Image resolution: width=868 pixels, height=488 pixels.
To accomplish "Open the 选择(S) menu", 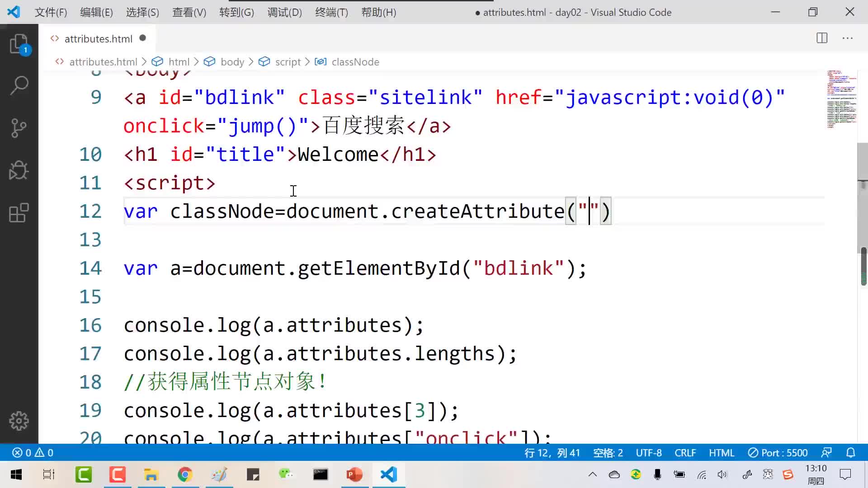I will point(142,12).
